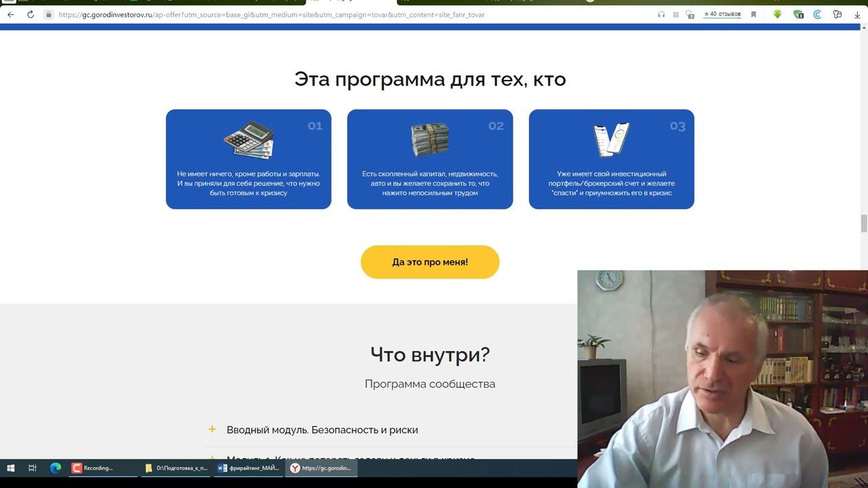Open the chat bubbles icon with badge 3

pos(690,14)
